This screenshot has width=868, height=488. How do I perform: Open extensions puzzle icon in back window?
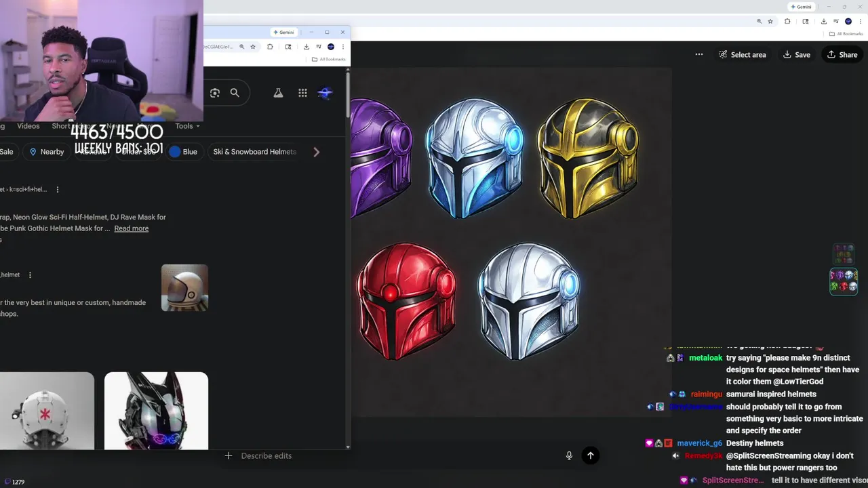[x=787, y=21]
